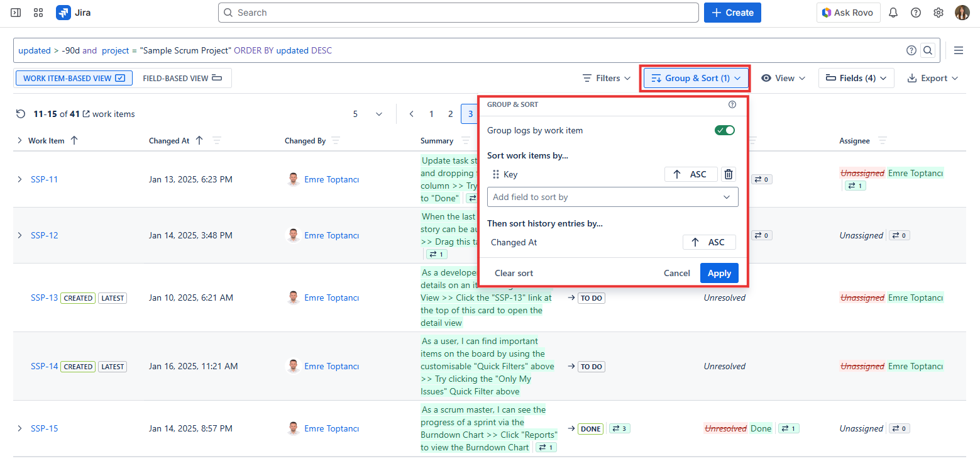980x473 pixels.
Task: Toggle Group logs by work item switch
Action: click(725, 130)
